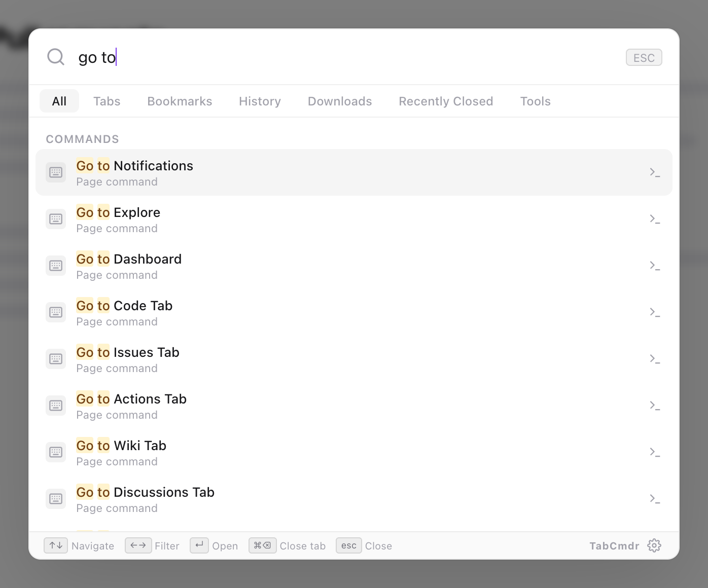The image size is (708, 588).
Task: Run the Go to Issues Tab command
Action: point(354,359)
